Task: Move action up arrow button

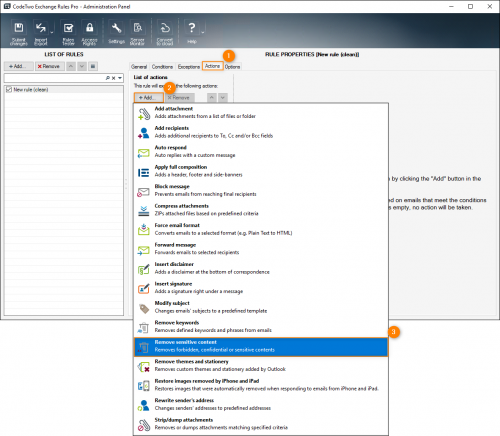Action: pyautogui.click(x=211, y=98)
